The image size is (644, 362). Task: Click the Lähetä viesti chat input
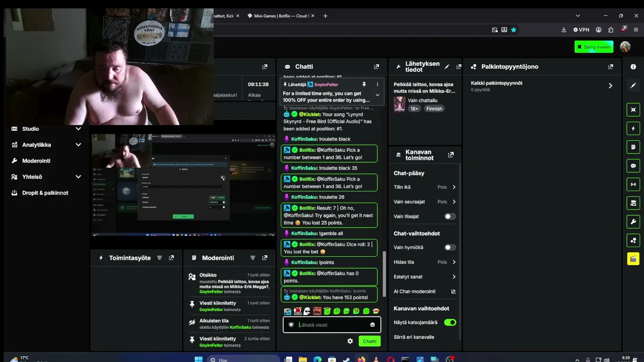click(332, 325)
